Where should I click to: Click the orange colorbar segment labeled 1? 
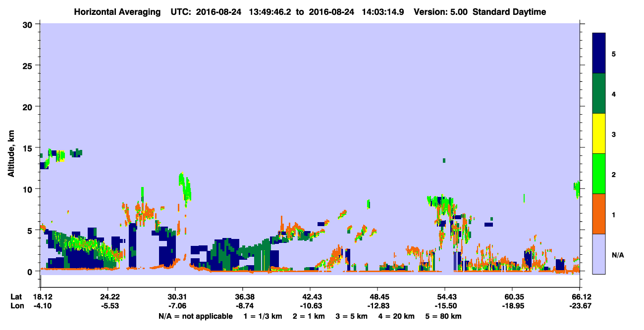(x=599, y=214)
